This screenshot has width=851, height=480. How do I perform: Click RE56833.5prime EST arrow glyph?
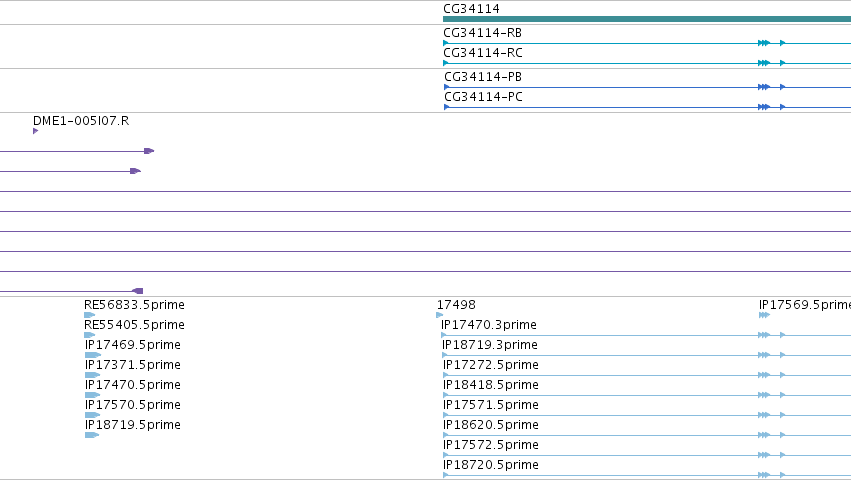coord(90,315)
